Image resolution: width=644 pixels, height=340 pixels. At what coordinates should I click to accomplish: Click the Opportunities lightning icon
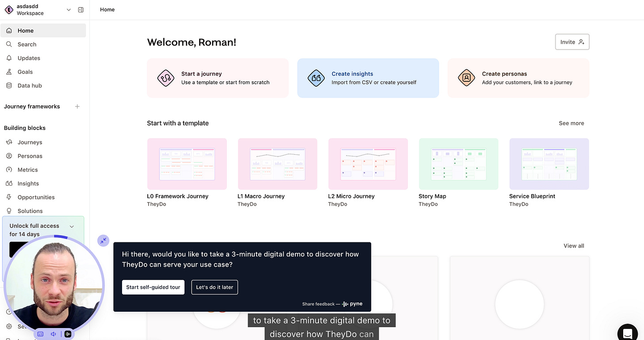(x=9, y=197)
